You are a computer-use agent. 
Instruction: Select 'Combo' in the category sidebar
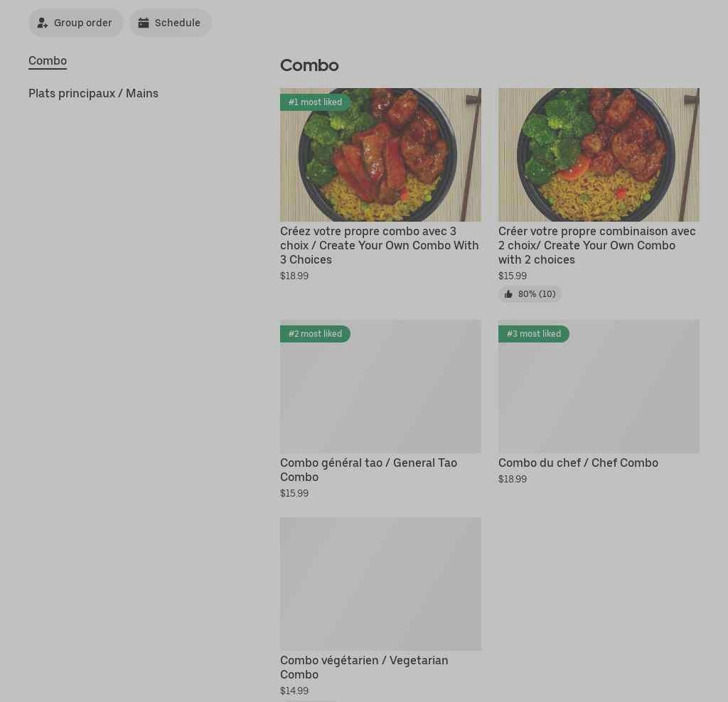click(x=47, y=60)
